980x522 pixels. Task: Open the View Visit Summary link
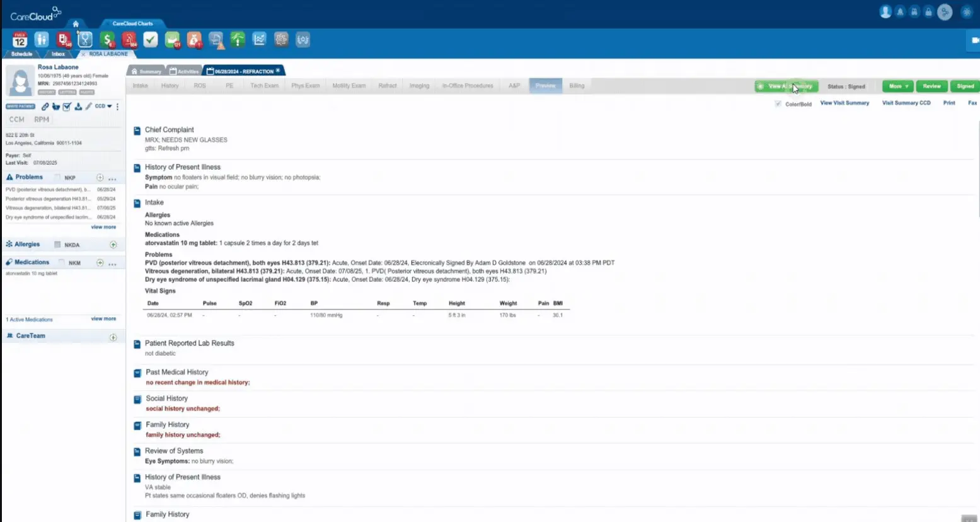(x=845, y=103)
